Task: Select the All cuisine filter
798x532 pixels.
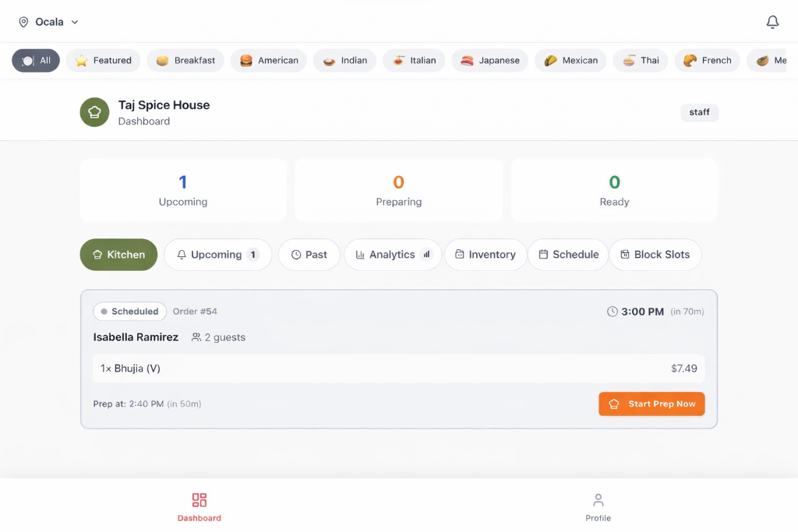Action: [x=36, y=61]
